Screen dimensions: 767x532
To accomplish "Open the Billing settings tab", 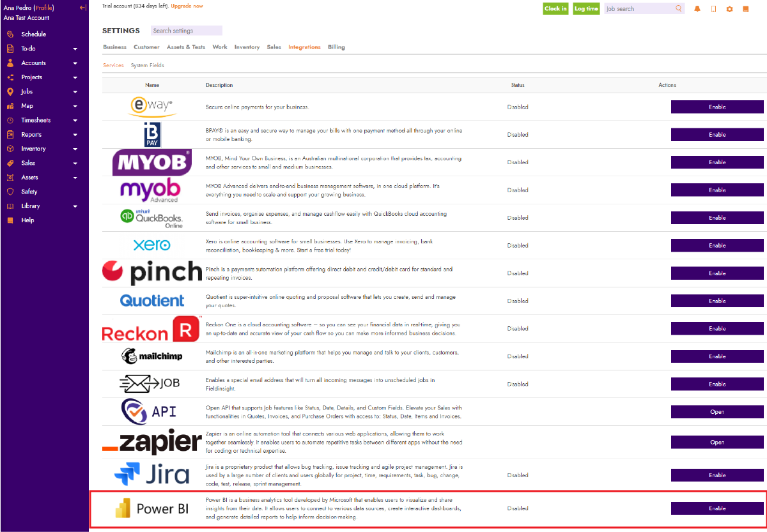I will tap(336, 47).
